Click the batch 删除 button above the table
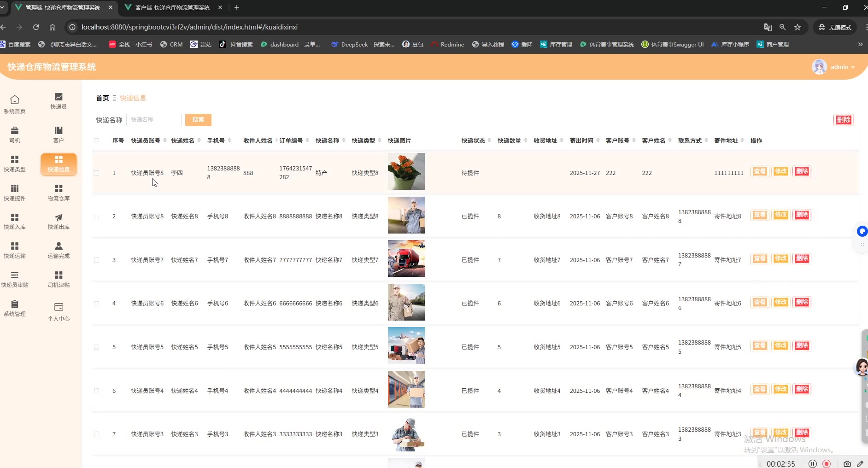Viewport: 868px width, 468px height. point(844,120)
